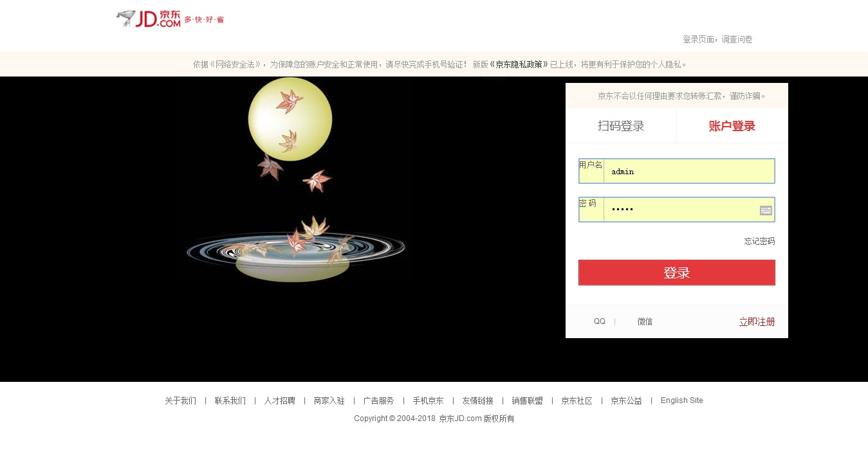The width and height of the screenshot is (868, 450).
Task: Switch to 扫码登录 tab
Action: [621, 126]
